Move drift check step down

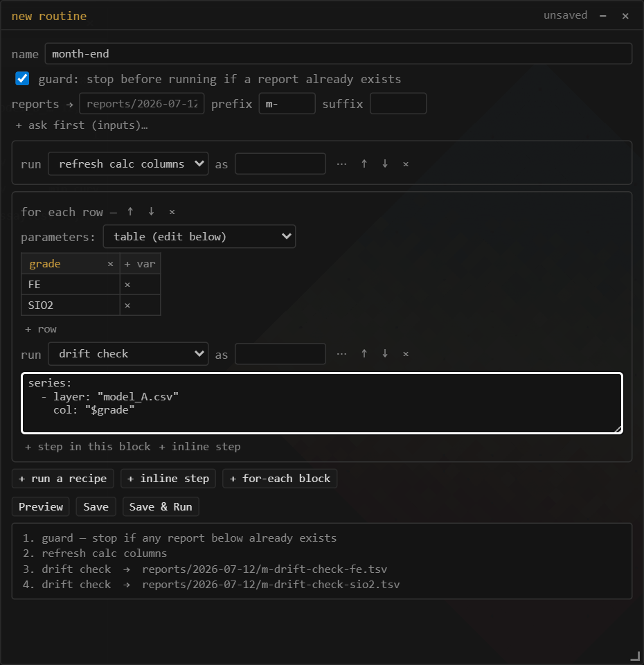[x=385, y=354]
